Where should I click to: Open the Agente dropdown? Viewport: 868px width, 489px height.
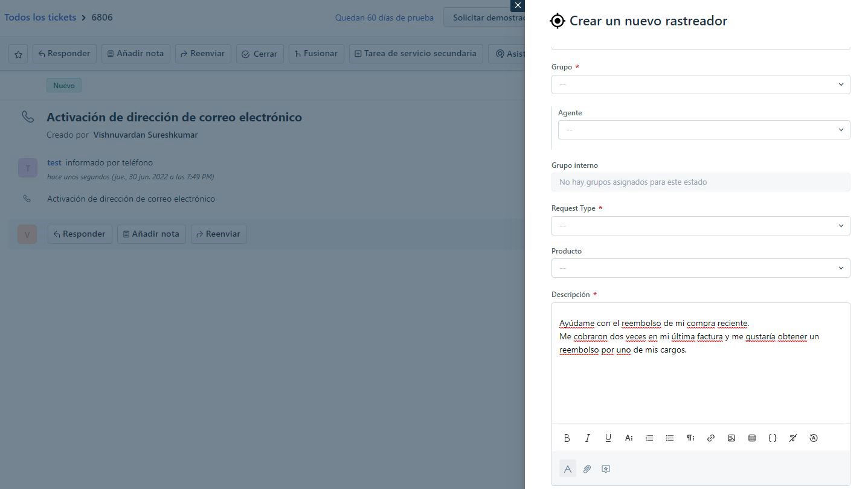tap(703, 129)
